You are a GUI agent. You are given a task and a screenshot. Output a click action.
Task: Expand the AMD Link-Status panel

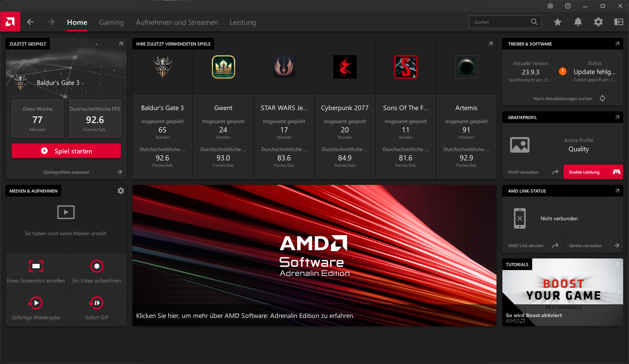point(617,191)
